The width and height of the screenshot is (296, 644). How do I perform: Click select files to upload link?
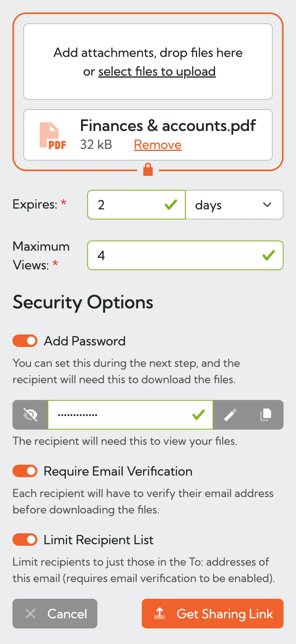(x=157, y=71)
